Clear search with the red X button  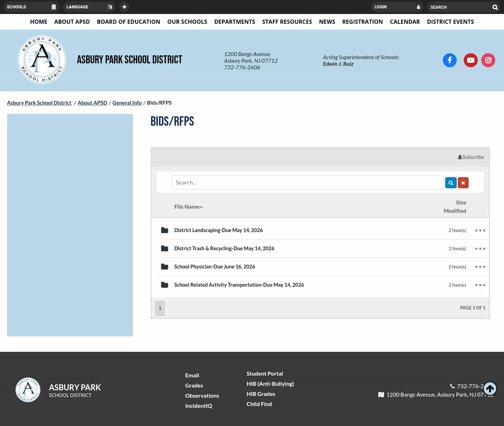(x=463, y=183)
